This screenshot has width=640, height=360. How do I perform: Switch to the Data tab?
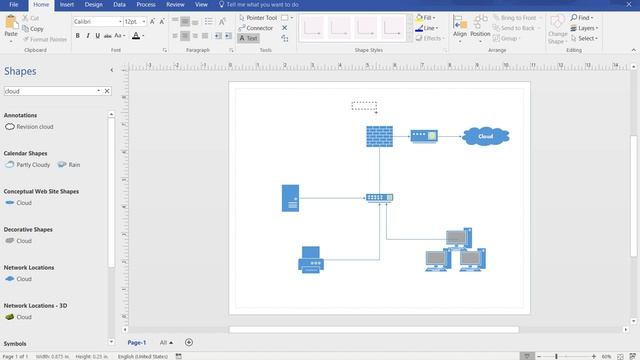pos(119,4)
